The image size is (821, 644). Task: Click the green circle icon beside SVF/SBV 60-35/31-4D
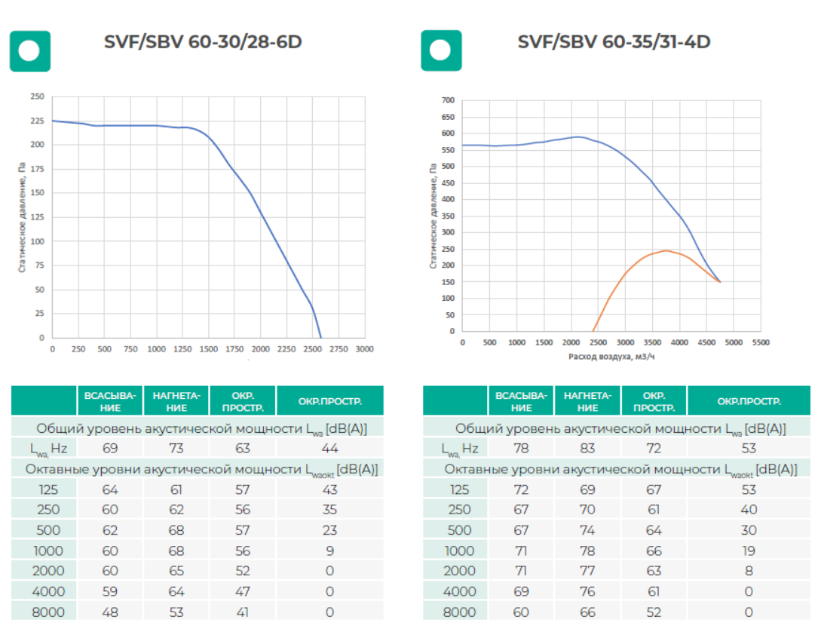[x=440, y=51]
